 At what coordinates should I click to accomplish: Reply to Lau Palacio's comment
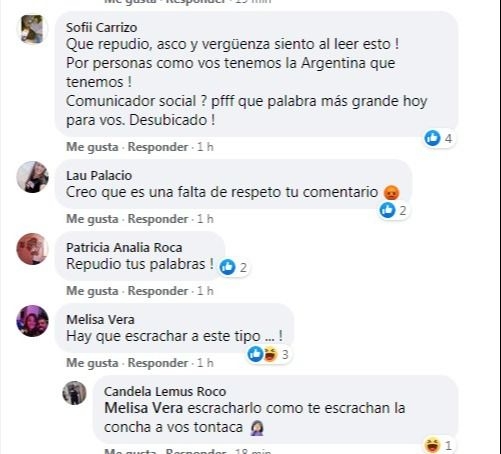[158, 219]
